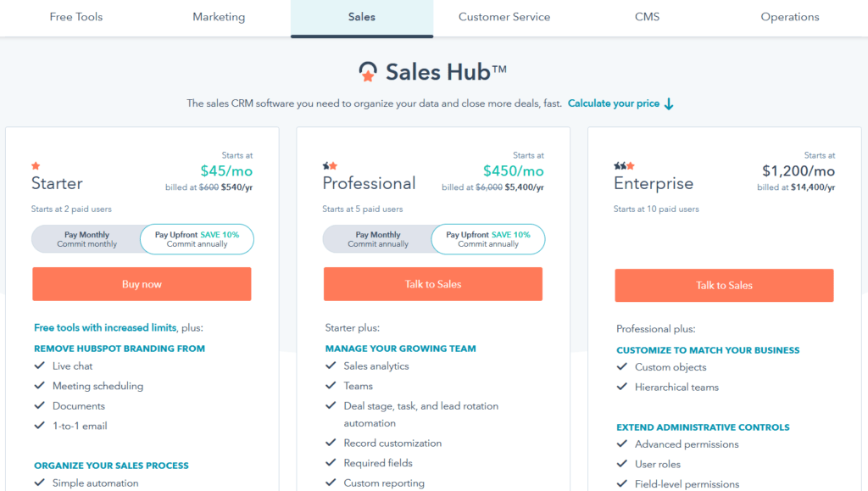Image resolution: width=868 pixels, height=491 pixels.
Task: Click the Professional plan heading
Action: [x=370, y=183]
